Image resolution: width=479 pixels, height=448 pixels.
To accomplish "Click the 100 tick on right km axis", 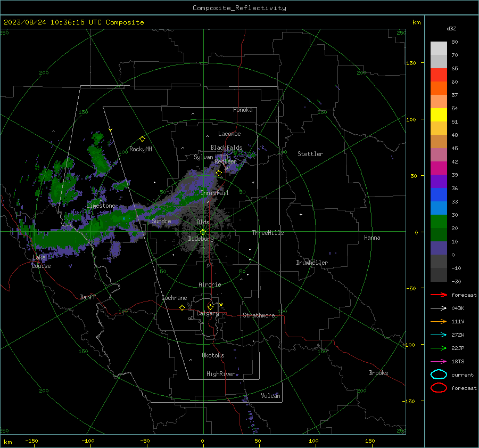I will coord(411,119).
